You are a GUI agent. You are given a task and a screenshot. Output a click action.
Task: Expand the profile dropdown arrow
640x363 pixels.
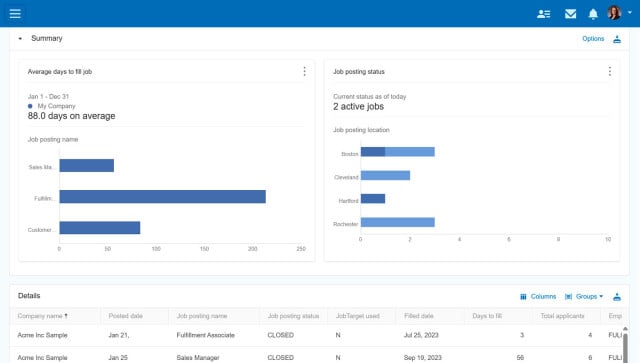[630, 13]
